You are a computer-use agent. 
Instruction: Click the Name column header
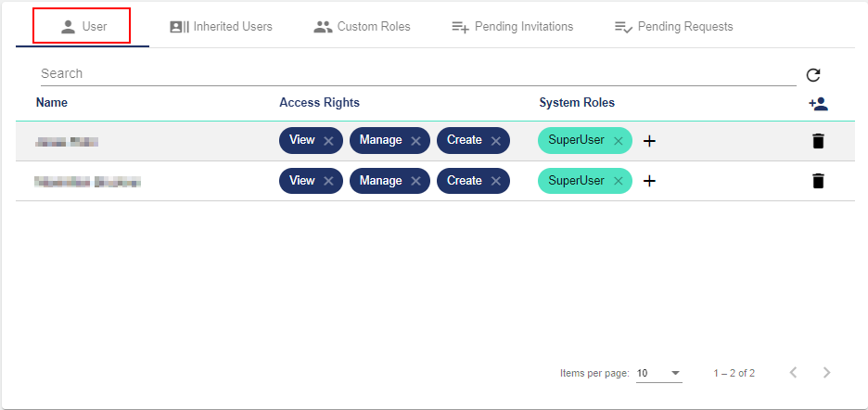tap(52, 103)
